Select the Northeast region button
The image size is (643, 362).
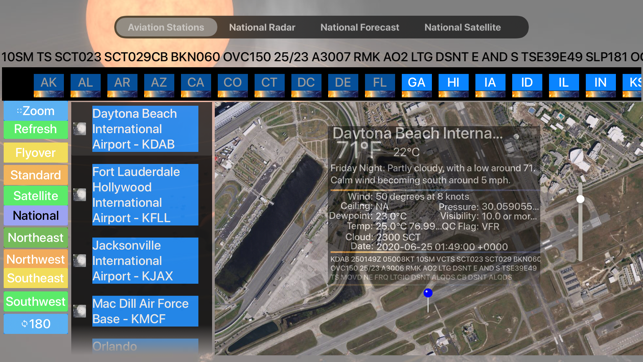click(x=36, y=238)
